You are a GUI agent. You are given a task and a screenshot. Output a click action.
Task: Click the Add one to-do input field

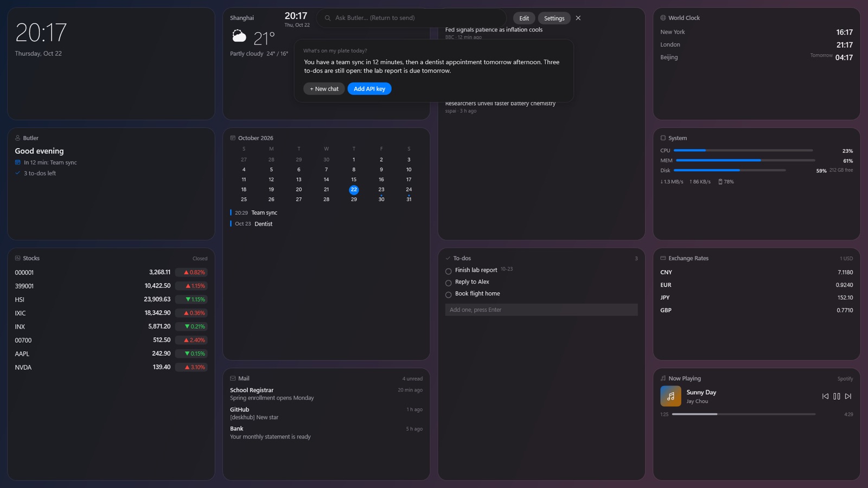(541, 310)
